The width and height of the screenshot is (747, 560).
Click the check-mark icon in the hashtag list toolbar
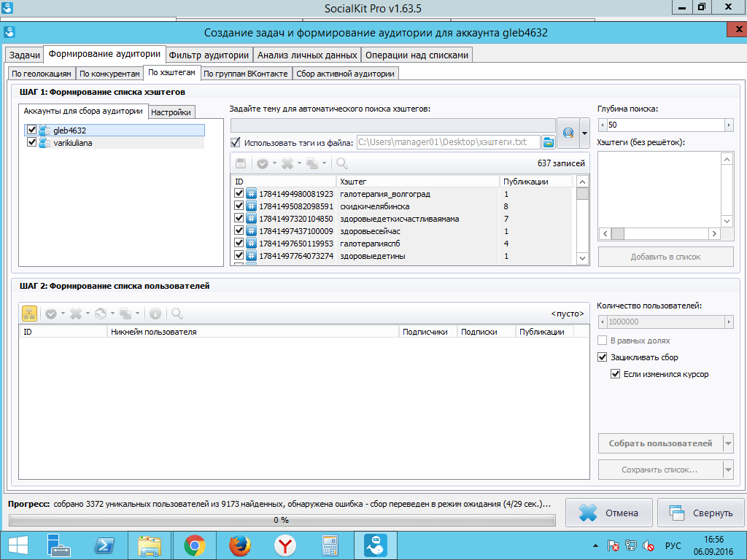point(263,163)
